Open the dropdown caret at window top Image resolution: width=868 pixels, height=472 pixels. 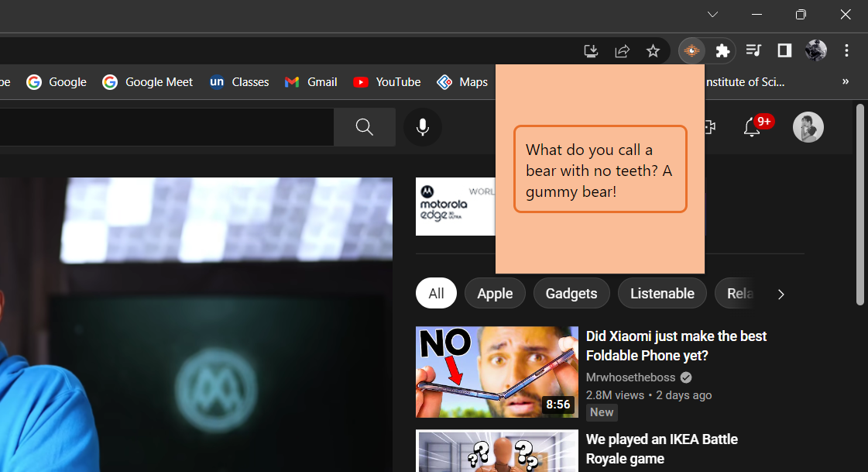pyautogui.click(x=712, y=14)
